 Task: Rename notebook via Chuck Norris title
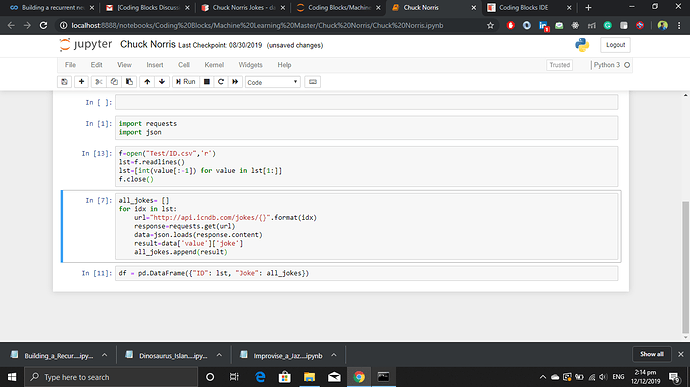tap(148, 44)
